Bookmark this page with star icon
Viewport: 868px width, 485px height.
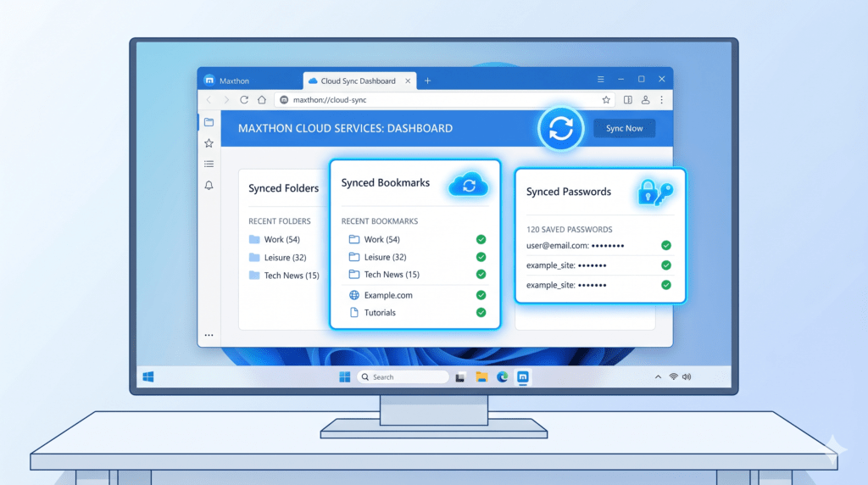pos(606,100)
